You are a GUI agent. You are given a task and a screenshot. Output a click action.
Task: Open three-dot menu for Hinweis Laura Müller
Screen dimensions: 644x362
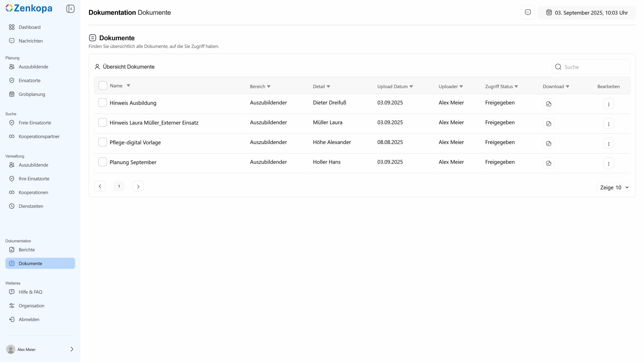click(x=609, y=124)
